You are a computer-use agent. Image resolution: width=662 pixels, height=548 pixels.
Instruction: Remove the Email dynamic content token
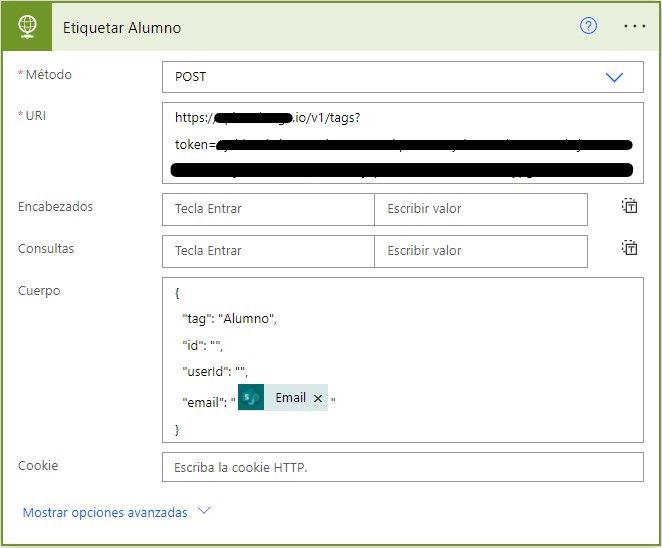(318, 398)
